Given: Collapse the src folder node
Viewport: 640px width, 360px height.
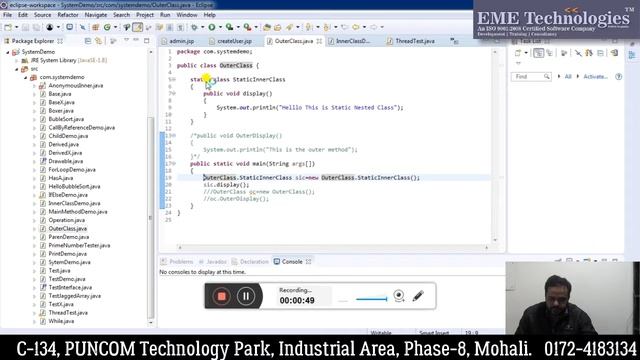Looking at the screenshot, I should (17, 69).
